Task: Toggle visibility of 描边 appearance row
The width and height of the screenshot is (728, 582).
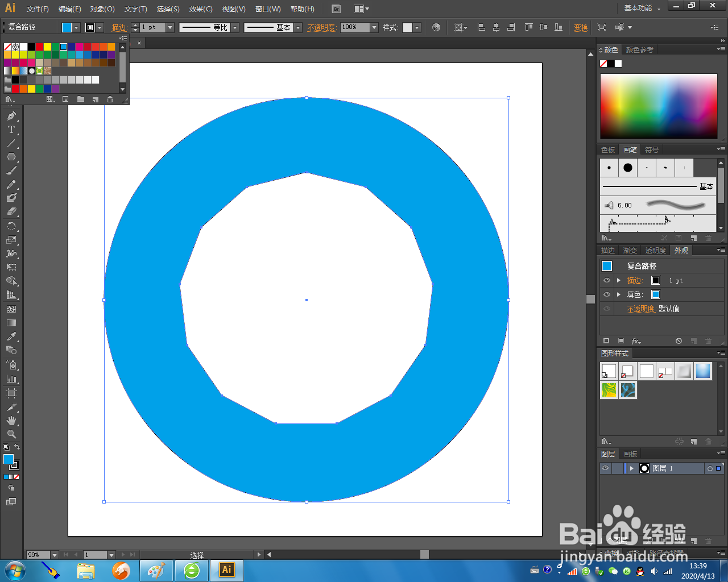Action: 607,280
